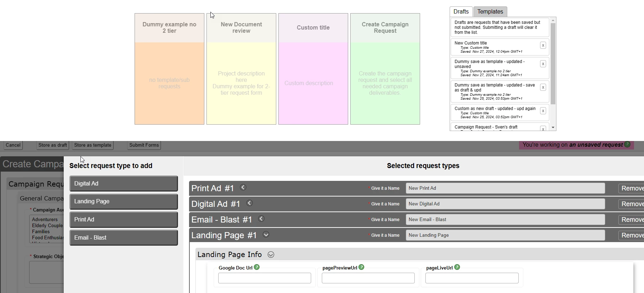Click Submit Forms button
Image resolution: width=644 pixels, height=293 pixels.
[144, 145]
